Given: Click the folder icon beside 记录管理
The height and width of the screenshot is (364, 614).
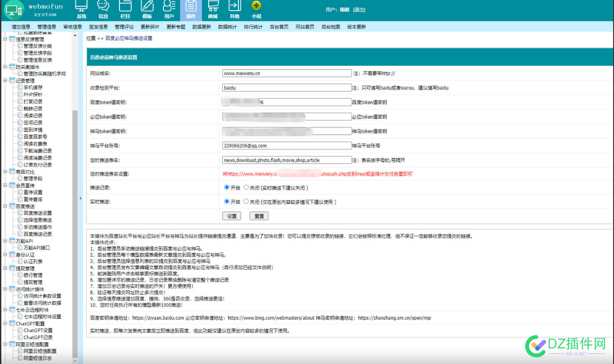Looking at the screenshot, I should (12, 81).
